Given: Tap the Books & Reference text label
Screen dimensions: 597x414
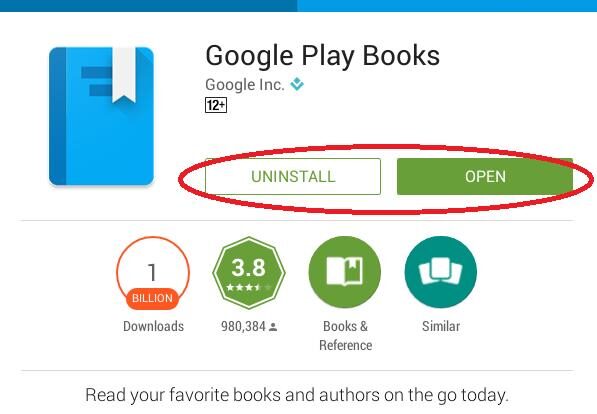Looking at the screenshot, I should tap(345, 336).
